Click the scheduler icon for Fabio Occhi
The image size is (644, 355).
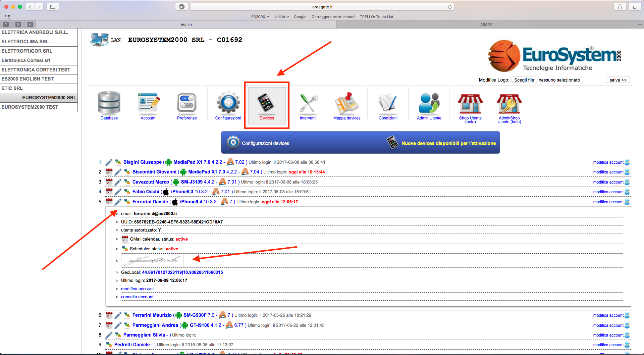point(127,192)
